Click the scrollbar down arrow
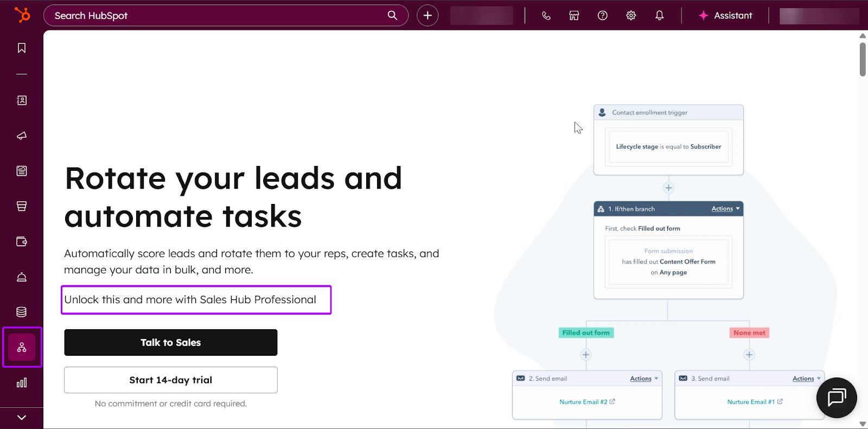 tap(863, 424)
